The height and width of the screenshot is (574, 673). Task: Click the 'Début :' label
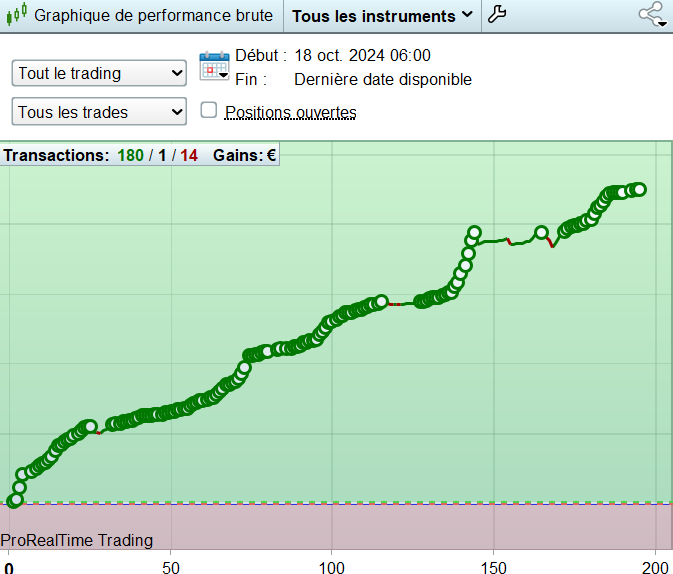tap(261, 55)
